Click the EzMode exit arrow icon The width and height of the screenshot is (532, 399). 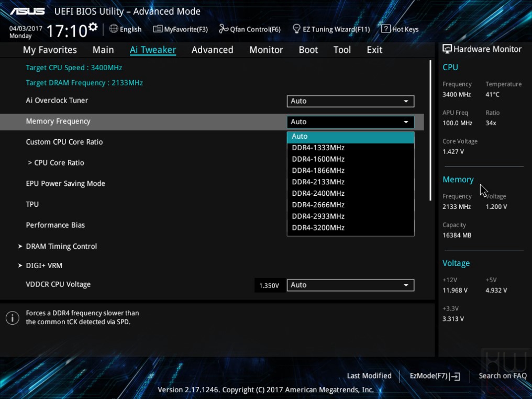point(455,376)
